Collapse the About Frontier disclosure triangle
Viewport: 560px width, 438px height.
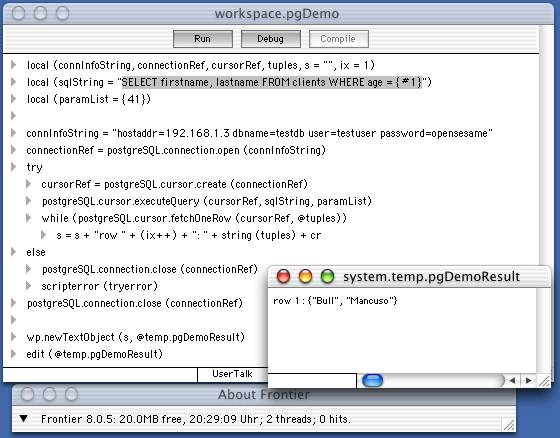point(24,418)
